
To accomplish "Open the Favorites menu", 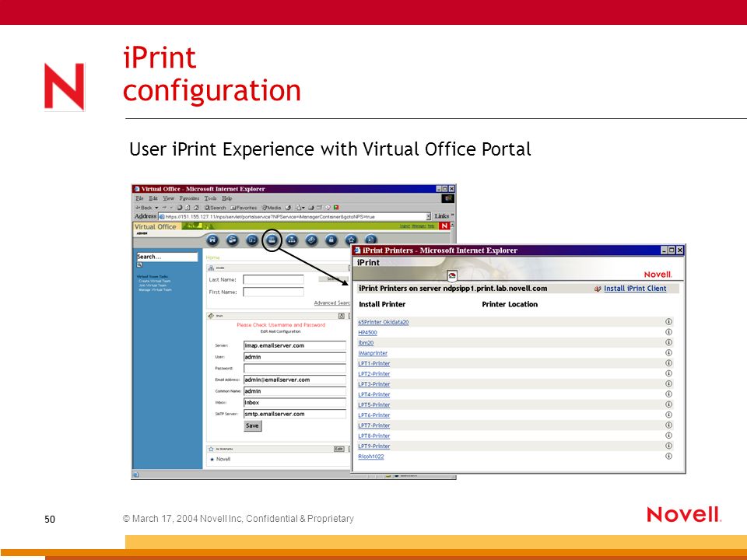I will click(x=189, y=198).
